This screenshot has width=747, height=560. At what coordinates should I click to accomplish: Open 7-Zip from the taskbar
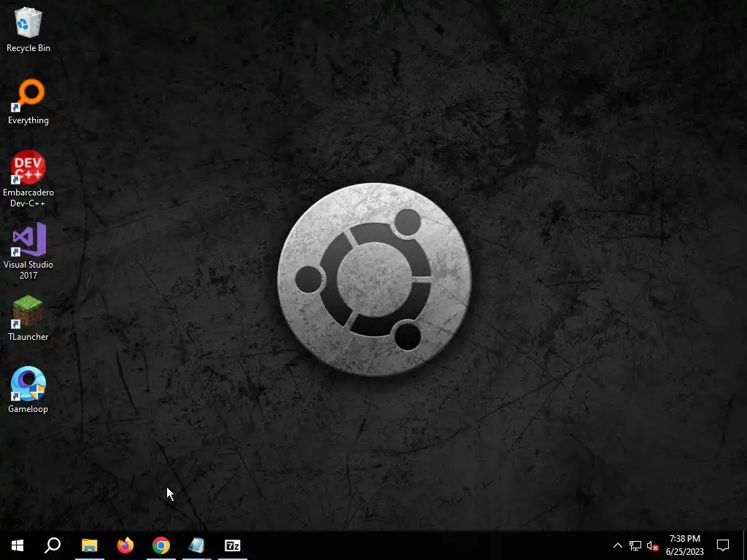pyautogui.click(x=233, y=545)
